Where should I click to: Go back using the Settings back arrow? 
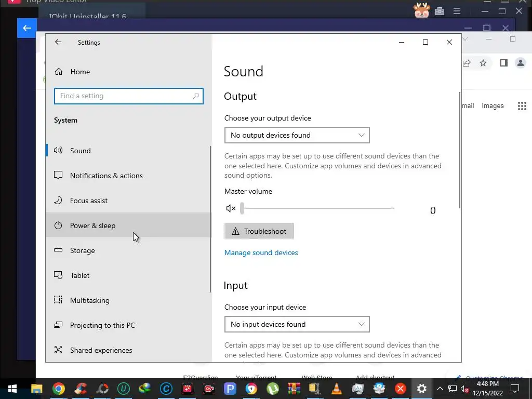coord(58,42)
